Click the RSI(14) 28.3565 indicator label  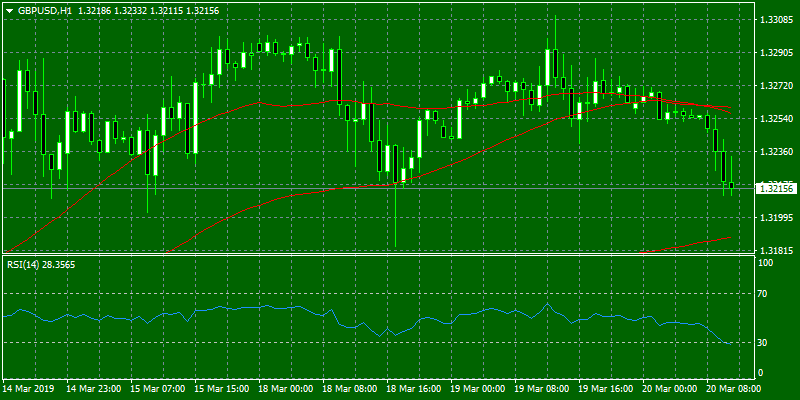click(x=40, y=265)
